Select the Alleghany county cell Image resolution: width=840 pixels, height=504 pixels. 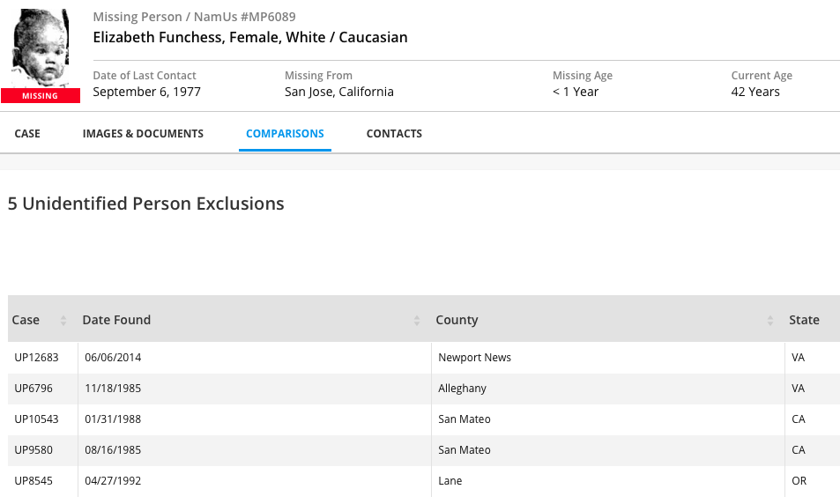click(x=462, y=389)
